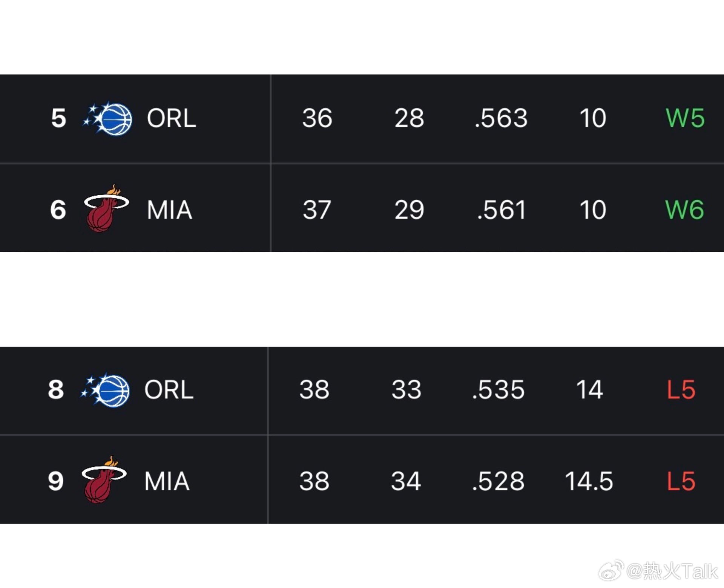The image size is (724, 588).
Task: Click the .535 win percentage value
Action: (498, 390)
